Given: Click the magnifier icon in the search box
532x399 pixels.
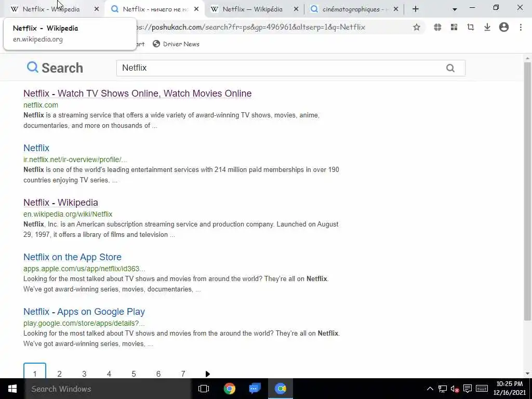Looking at the screenshot, I should (x=450, y=68).
